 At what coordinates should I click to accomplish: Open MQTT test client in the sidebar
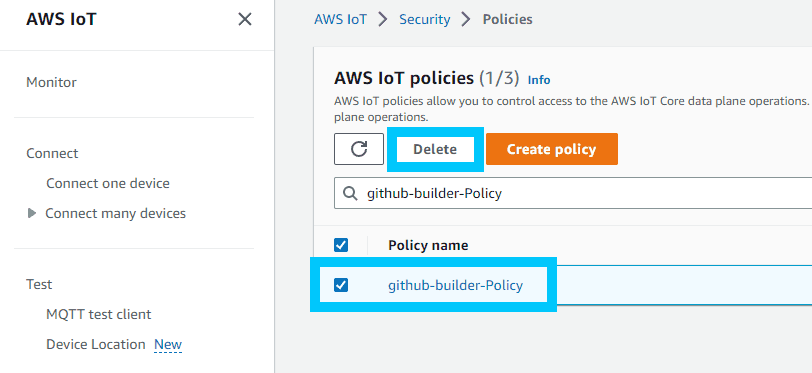(x=98, y=314)
